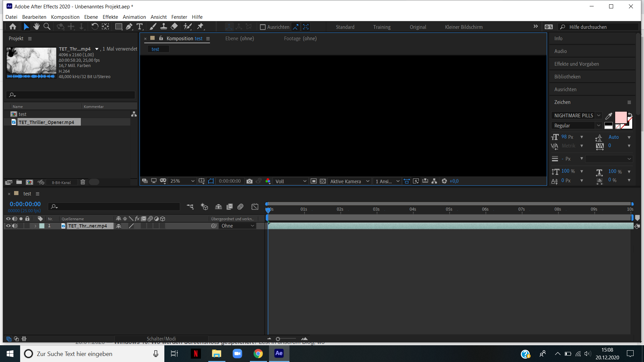This screenshot has width=644, height=362.
Task: Switch to the Training workspace
Action: pyautogui.click(x=382, y=27)
